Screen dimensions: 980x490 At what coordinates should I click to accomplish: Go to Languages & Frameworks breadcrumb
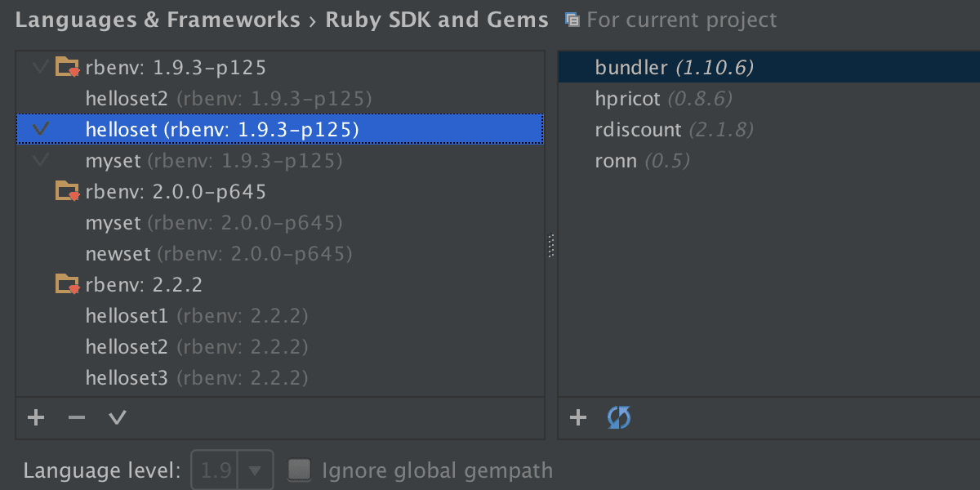coord(158,20)
